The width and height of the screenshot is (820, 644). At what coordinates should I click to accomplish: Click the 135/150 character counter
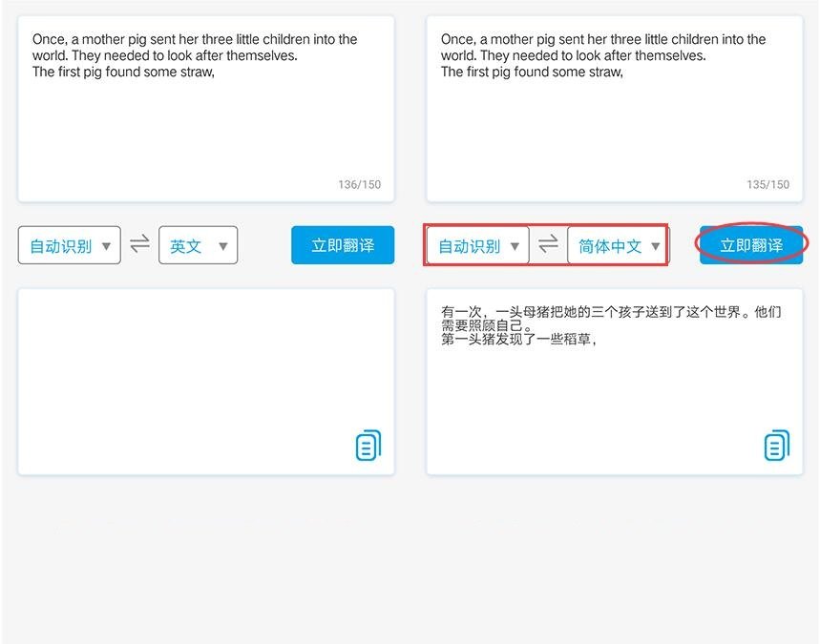point(768,184)
